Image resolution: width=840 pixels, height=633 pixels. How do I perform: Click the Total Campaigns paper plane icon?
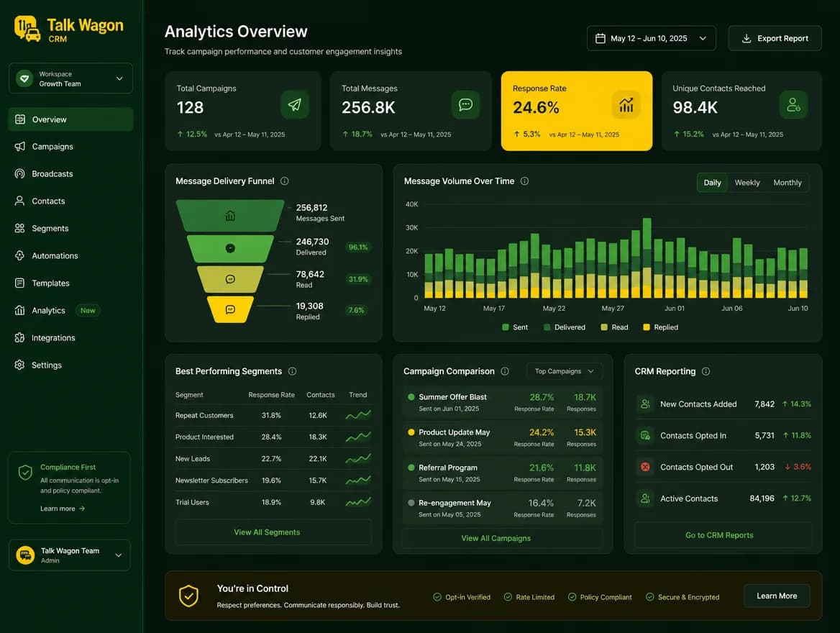[x=295, y=104]
